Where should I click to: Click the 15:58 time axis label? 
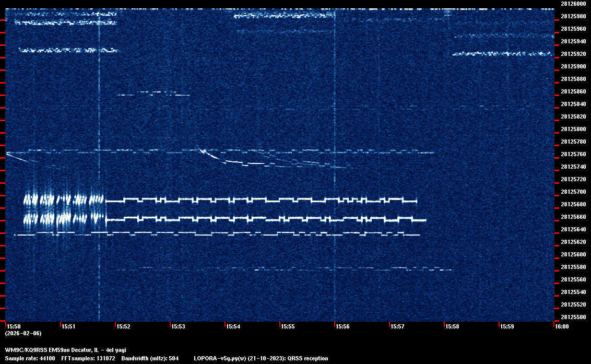452,326
